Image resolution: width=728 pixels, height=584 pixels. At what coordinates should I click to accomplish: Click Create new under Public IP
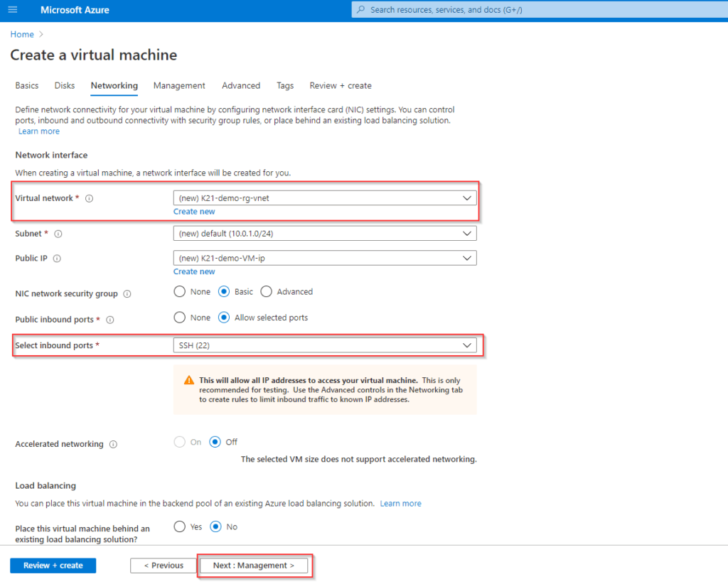[x=194, y=271]
